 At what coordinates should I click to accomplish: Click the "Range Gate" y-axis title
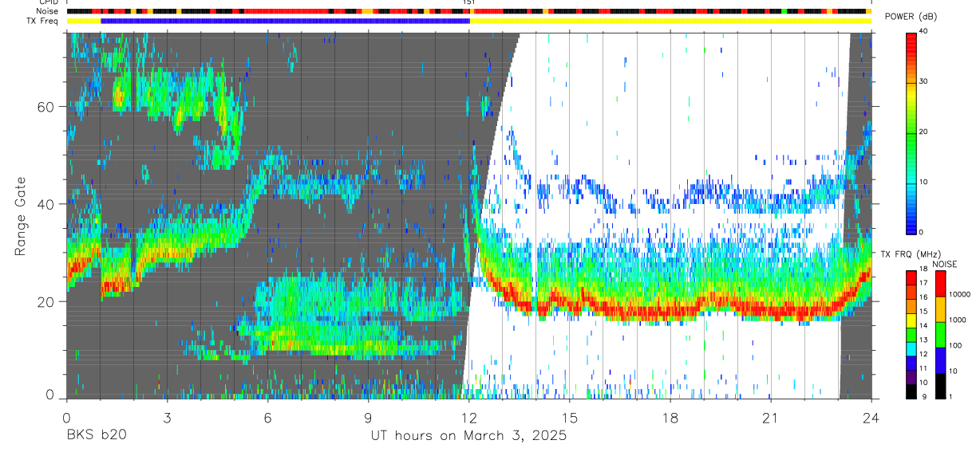(20, 216)
